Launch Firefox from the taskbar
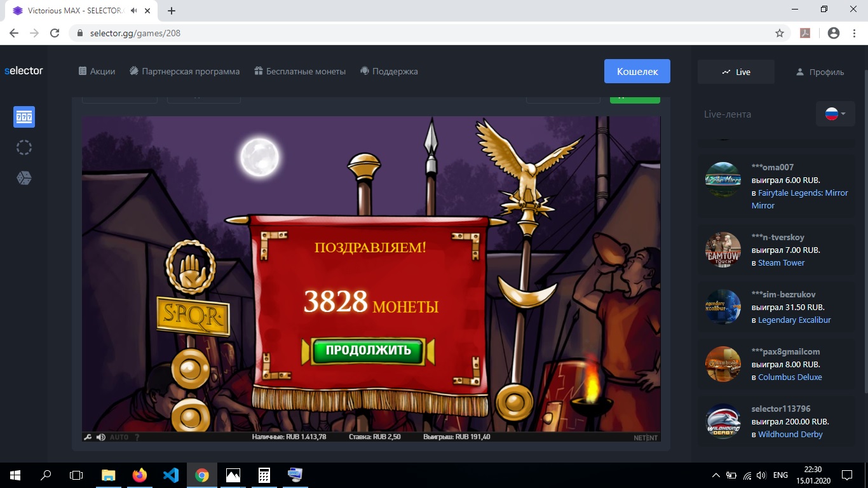Viewport: 868px width, 488px height. (140, 475)
